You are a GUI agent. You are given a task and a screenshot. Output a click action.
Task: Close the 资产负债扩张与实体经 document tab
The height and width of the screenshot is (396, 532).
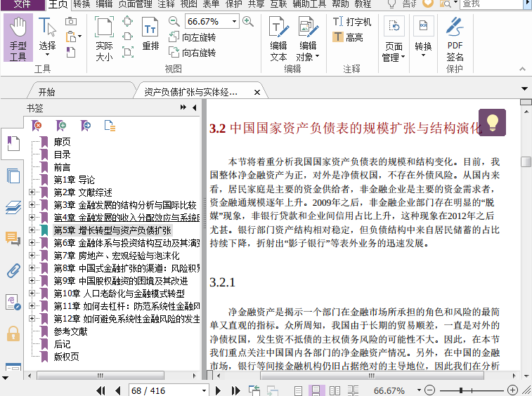pyautogui.click(x=257, y=92)
